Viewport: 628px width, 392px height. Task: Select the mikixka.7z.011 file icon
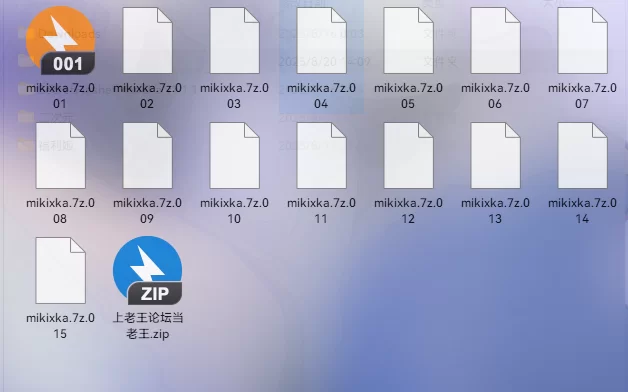(x=321, y=155)
